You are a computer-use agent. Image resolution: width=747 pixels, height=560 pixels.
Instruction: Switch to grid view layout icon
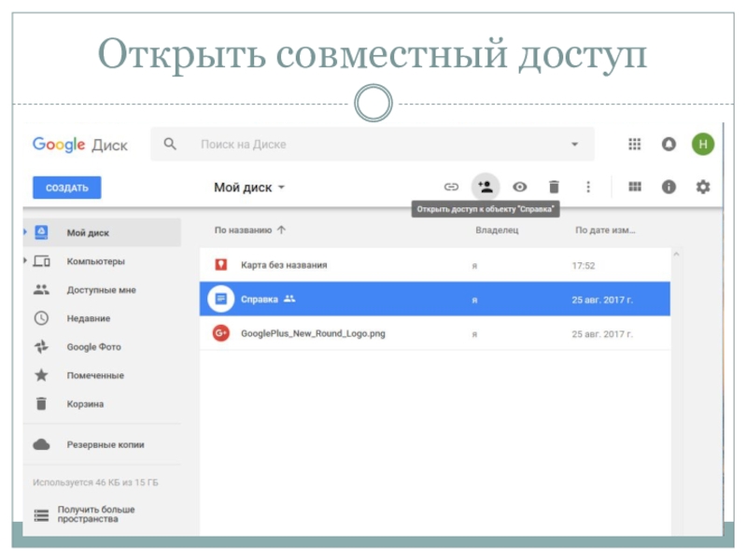pos(635,187)
